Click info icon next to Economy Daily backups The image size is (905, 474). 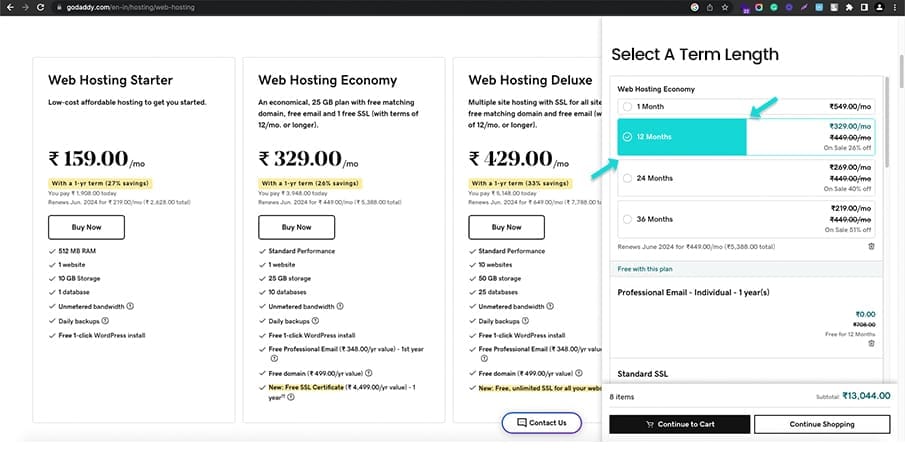click(x=313, y=320)
